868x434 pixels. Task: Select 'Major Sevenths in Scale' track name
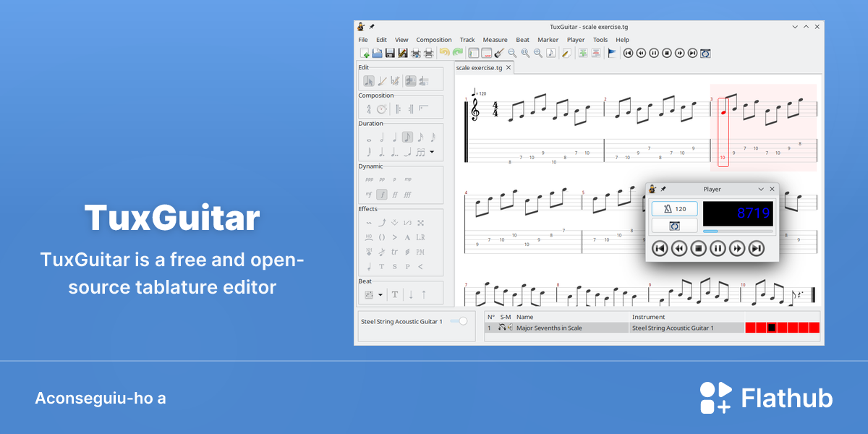549,328
